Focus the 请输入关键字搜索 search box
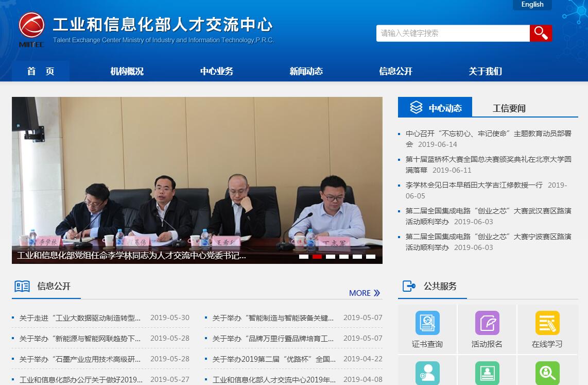Screen dimensions: 588x385 click(453, 33)
